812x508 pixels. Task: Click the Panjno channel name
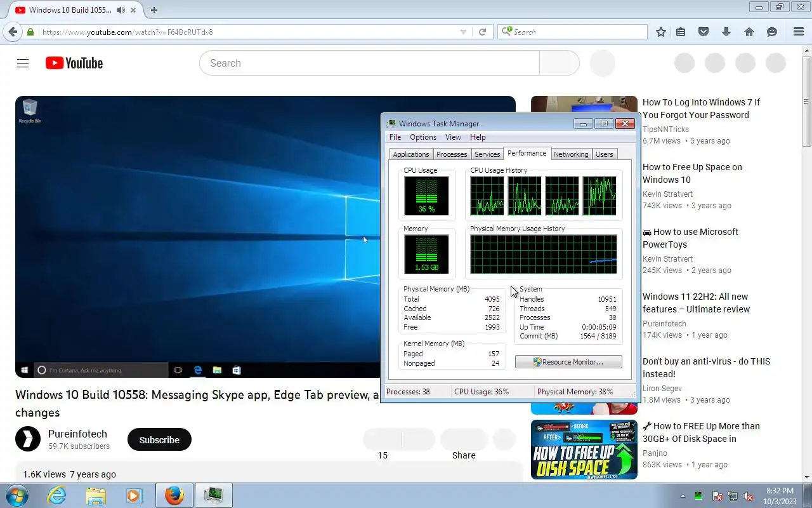[655, 453]
